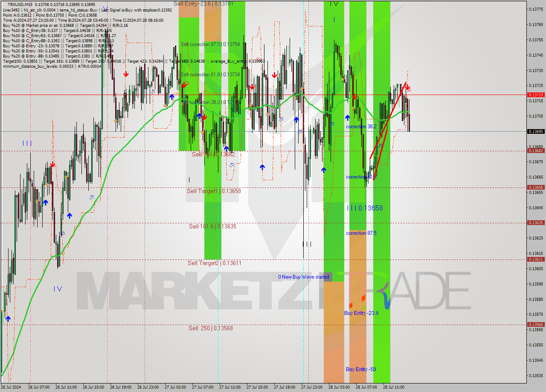Click the black 0.13695 current price tag
This screenshot has width=546, height=392.
point(536,131)
